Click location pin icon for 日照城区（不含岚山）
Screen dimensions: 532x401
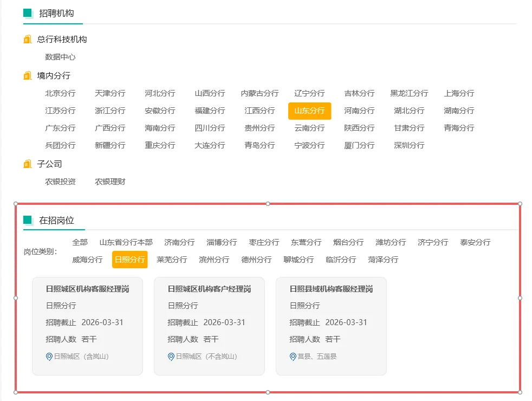171,357
